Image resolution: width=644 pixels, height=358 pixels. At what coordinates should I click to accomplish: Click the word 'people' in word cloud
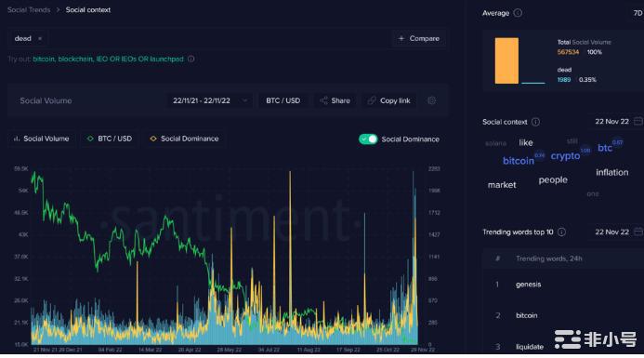553,180
